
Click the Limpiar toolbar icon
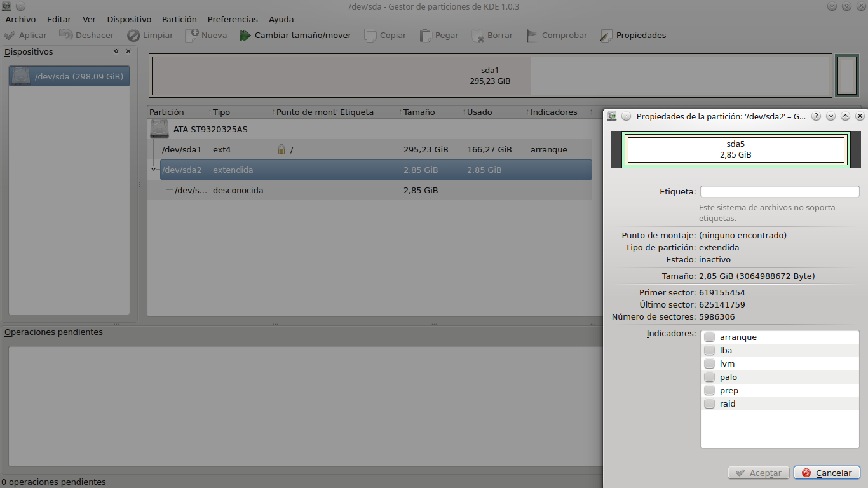(133, 36)
